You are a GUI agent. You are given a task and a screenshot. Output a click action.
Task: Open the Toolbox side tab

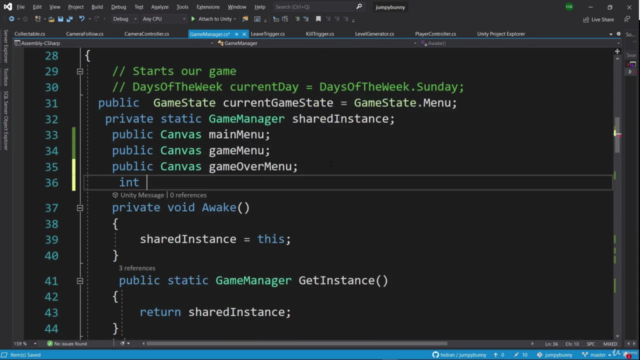pyautogui.click(x=6, y=77)
